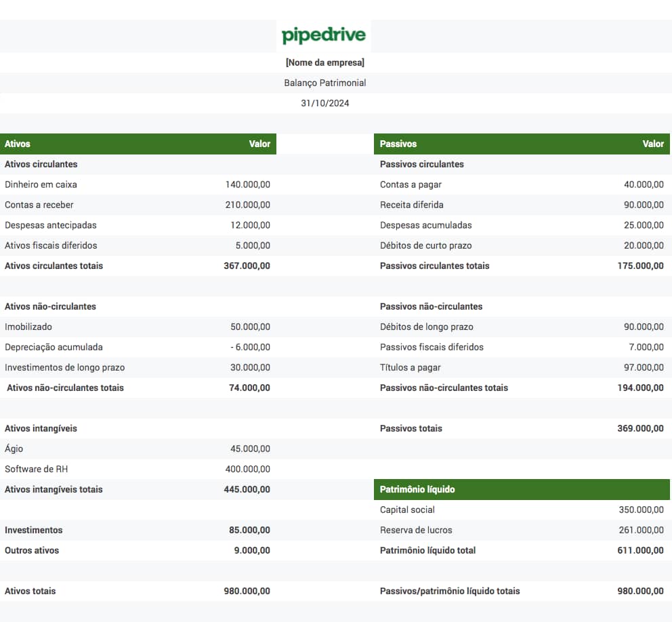The width and height of the screenshot is (672, 622).
Task: Click the Software de RH label
Action: pyautogui.click(x=37, y=469)
